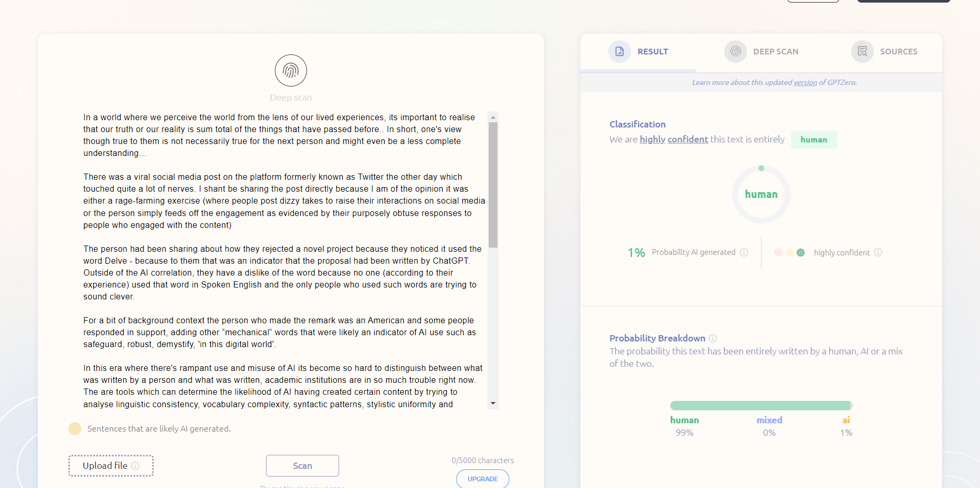Open the updated version link
The width and height of the screenshot is (980, 488).
[x=805, y=82]
